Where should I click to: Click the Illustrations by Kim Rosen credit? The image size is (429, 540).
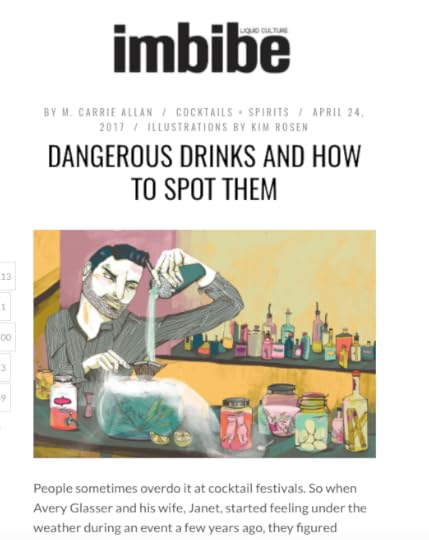[228, 127]
